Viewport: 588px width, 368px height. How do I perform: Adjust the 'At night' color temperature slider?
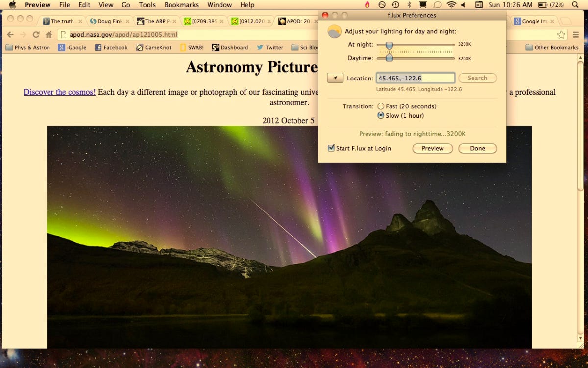[389, 45]
